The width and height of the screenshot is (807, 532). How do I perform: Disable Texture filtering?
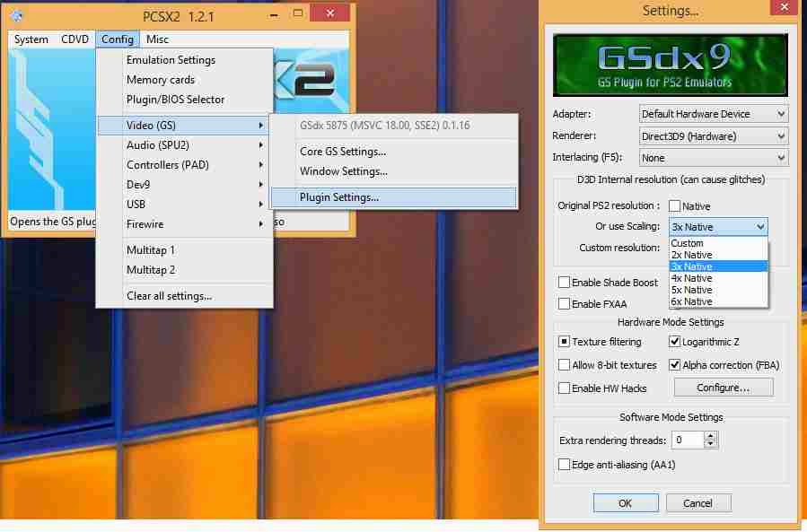pyautogui.click(x=565, y=342)
